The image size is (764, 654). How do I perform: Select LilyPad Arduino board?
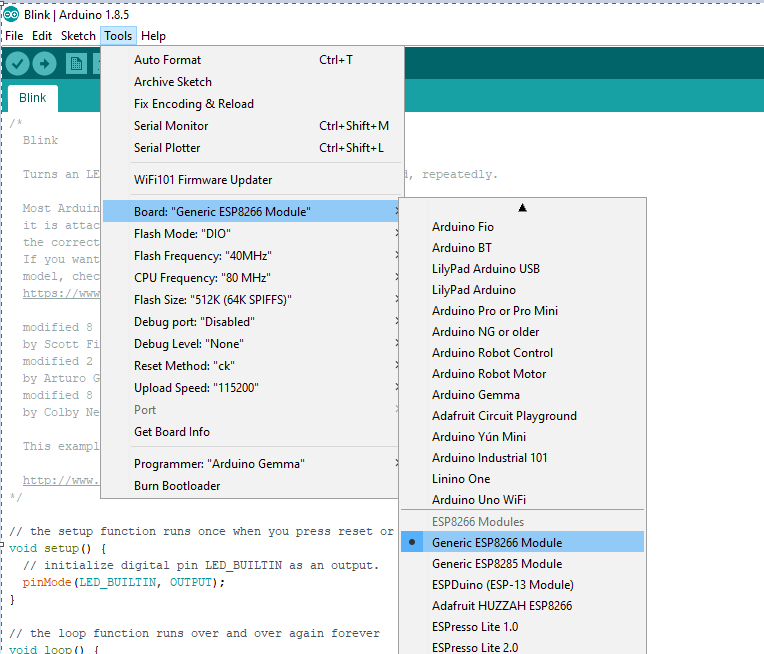click(x=522, y=289)
